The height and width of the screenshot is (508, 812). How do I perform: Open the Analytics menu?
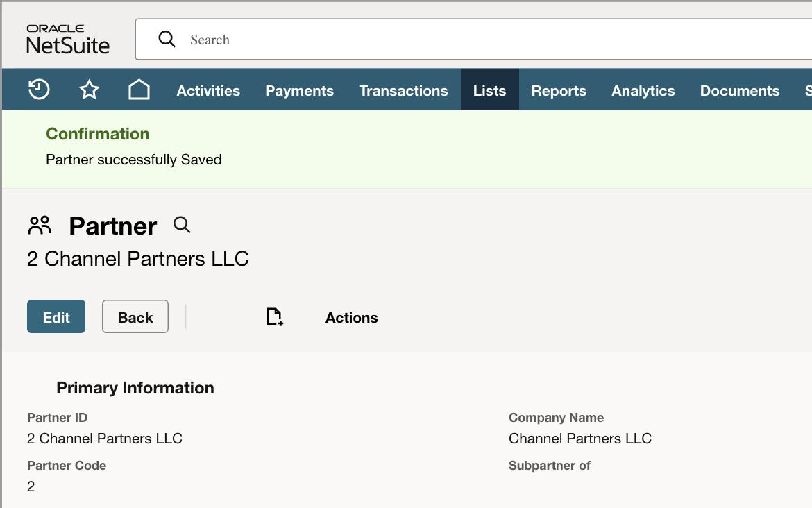643,91
